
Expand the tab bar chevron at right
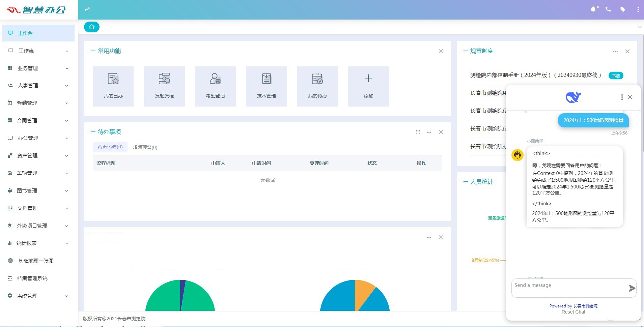pos(639,27)
